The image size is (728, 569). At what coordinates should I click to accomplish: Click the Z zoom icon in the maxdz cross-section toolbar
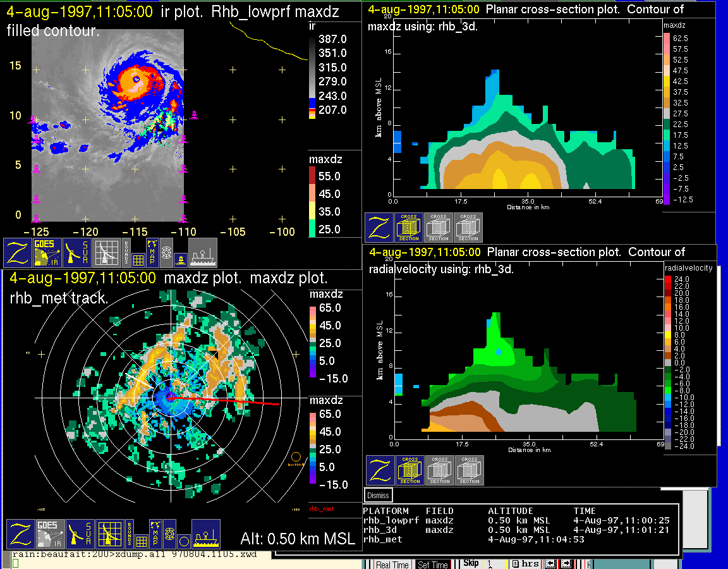(x=379, y=228)
